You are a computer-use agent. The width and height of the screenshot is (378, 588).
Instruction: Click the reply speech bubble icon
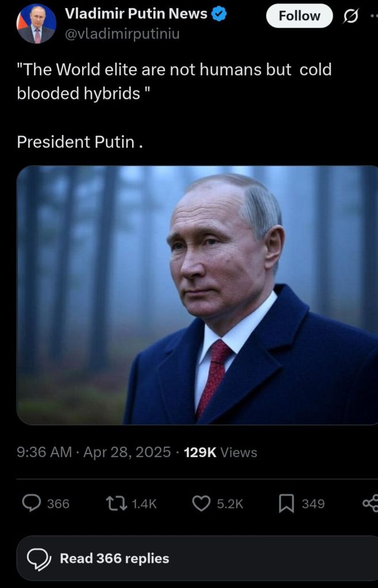coord(32,504)
